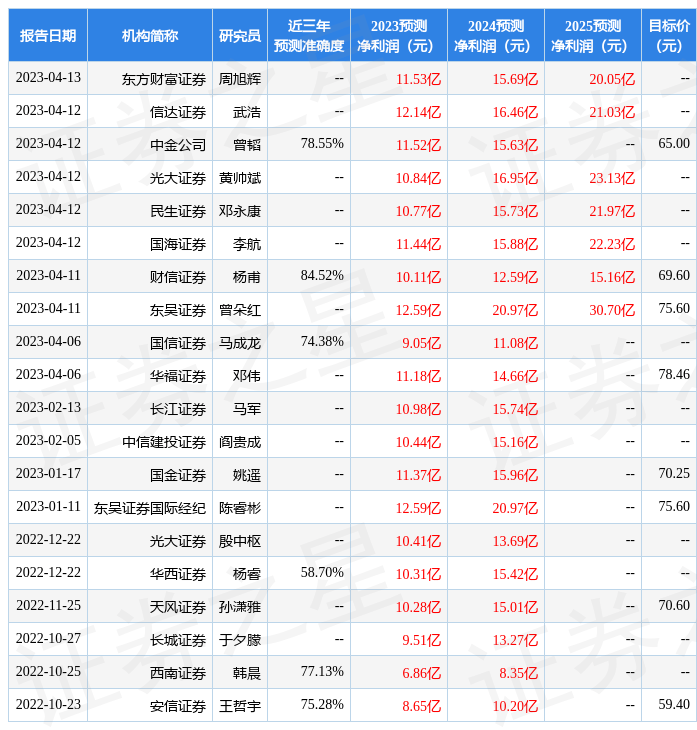Click the accuracy value 74.38%

tap(322, 342)
